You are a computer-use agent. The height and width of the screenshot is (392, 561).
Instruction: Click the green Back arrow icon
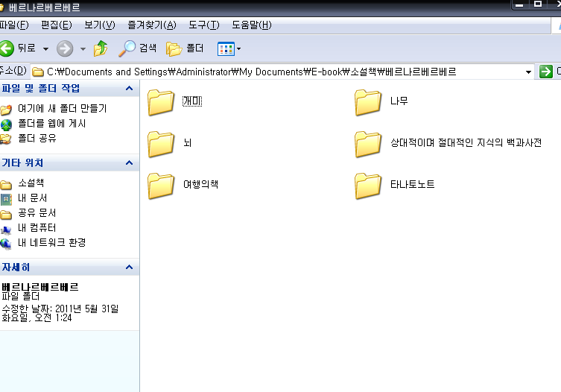click(7, 48)
